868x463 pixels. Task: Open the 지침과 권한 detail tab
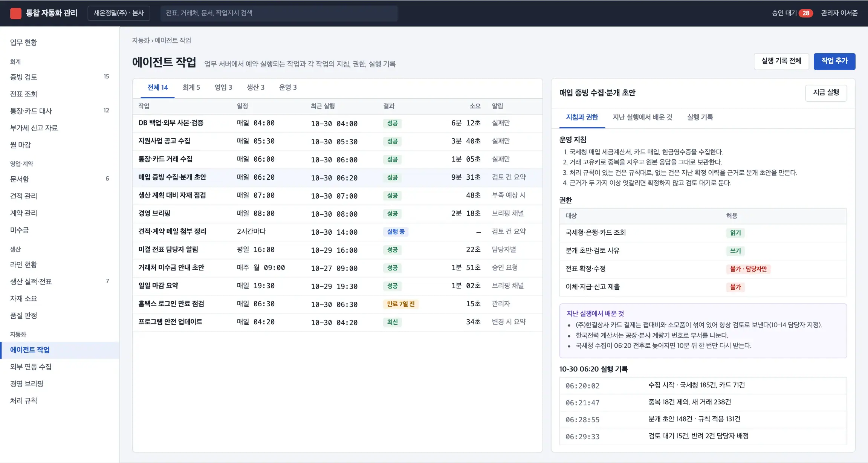click(582, 118)
